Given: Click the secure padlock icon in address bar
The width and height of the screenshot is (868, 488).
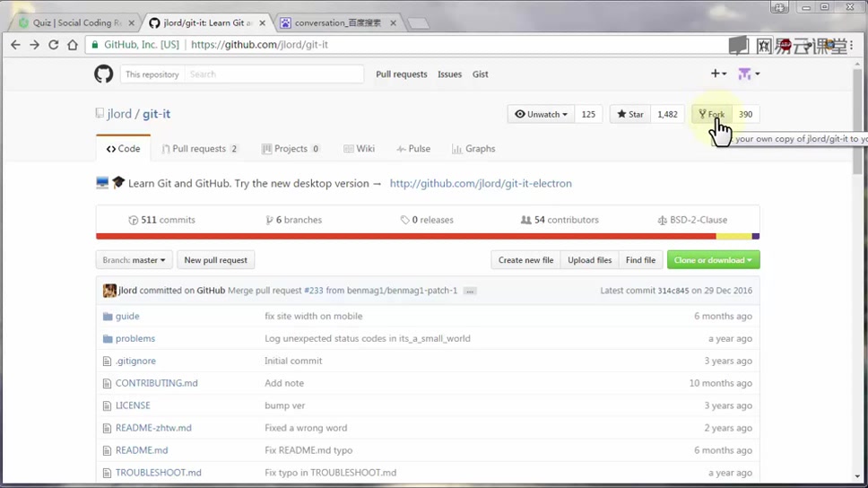Looking at the screenshot, I should click(x=95, y=45).
